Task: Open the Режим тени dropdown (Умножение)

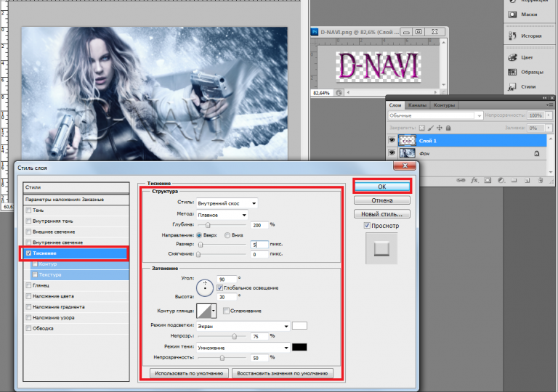Action: click(x=243, y=348)
